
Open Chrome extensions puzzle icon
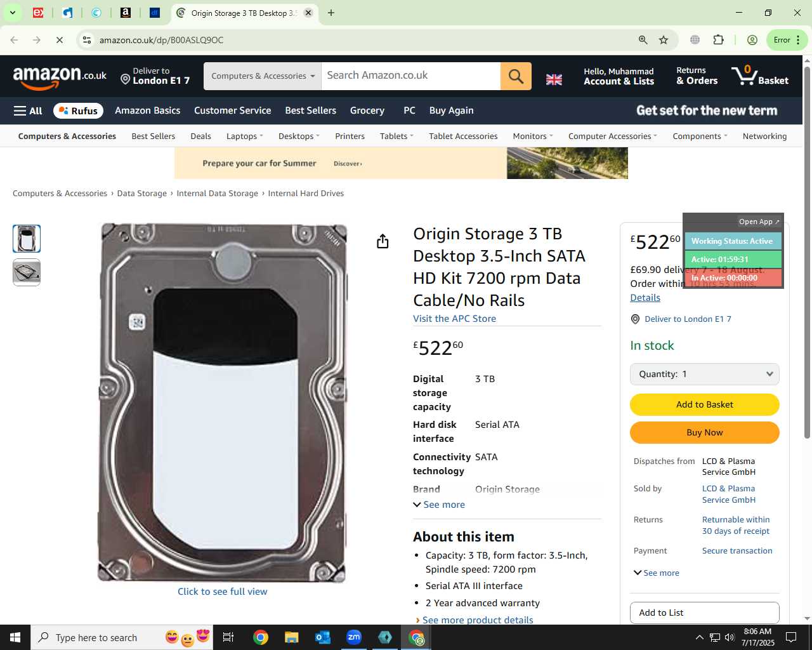click(718, 40)
